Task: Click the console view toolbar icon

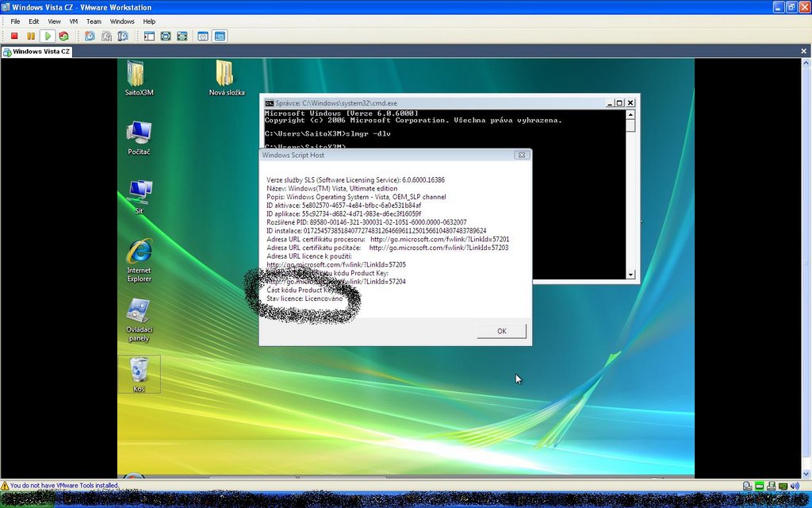Action: [220, 36]
